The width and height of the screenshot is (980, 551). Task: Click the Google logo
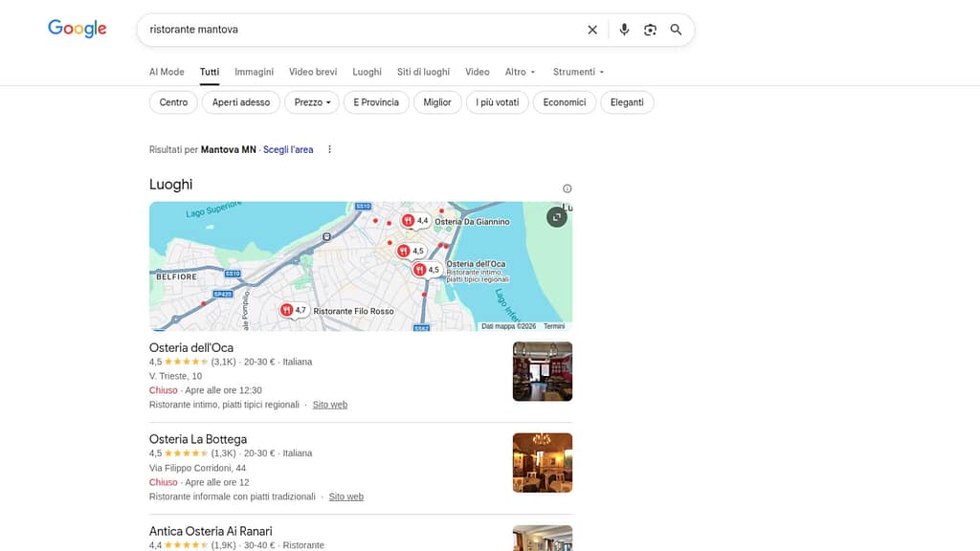(78, 29)
